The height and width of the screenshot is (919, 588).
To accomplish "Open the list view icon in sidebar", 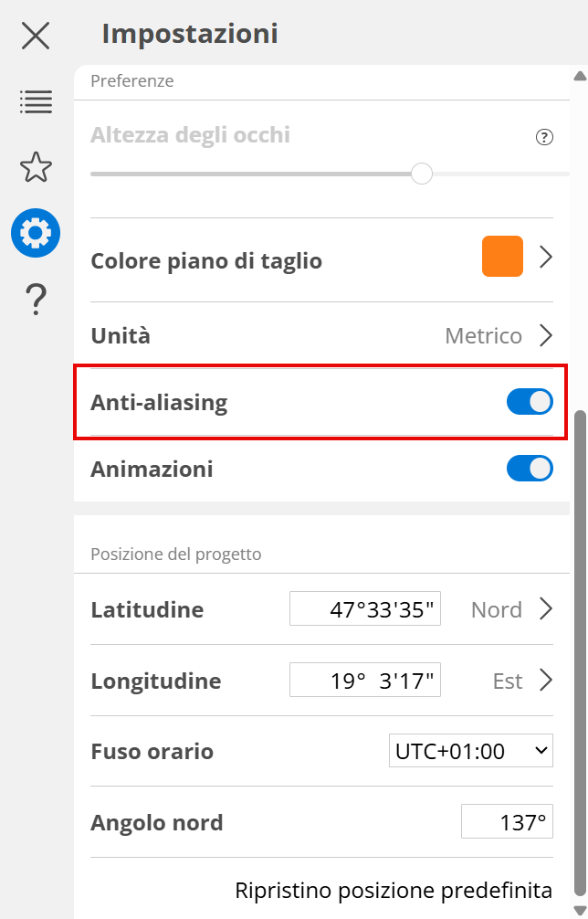I will pos(36,101).
